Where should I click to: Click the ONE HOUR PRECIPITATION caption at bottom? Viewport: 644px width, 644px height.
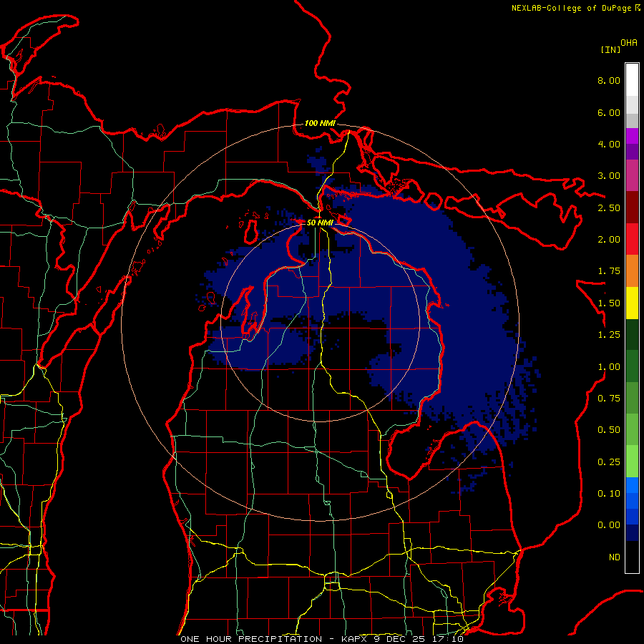click(321, 639)
